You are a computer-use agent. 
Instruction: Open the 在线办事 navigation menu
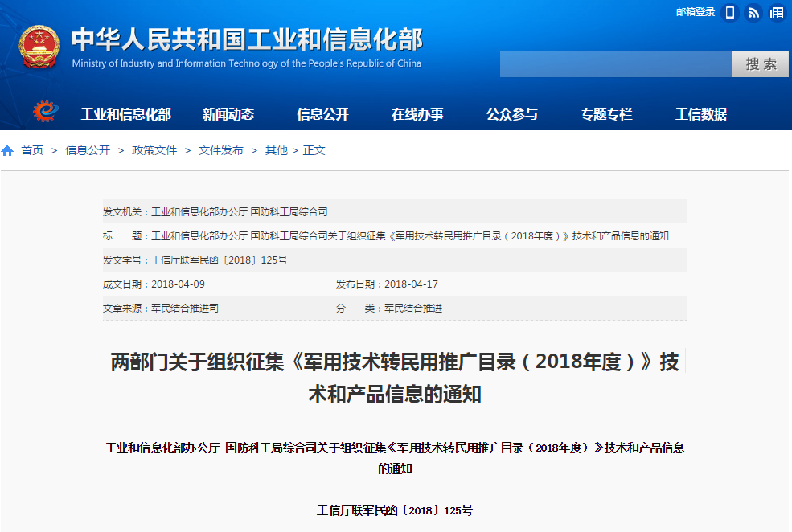pyautogui.click(x=418, y=115)
